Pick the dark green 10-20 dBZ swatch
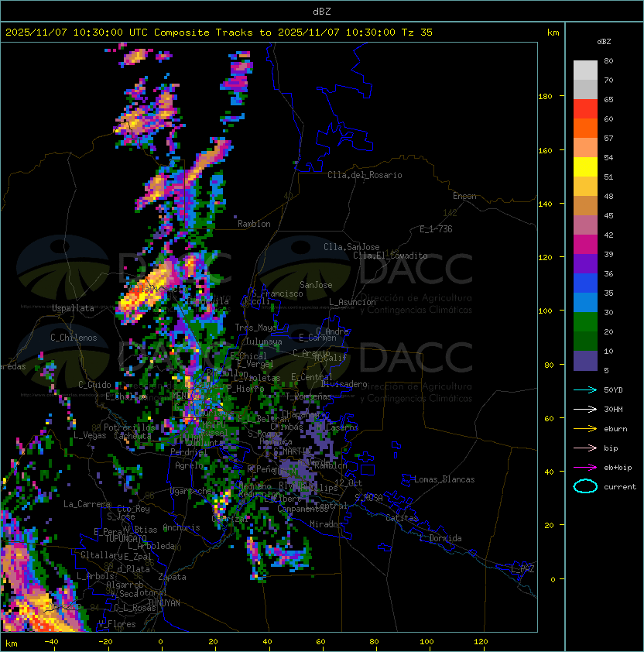The image size is (644, 652). 585,341
